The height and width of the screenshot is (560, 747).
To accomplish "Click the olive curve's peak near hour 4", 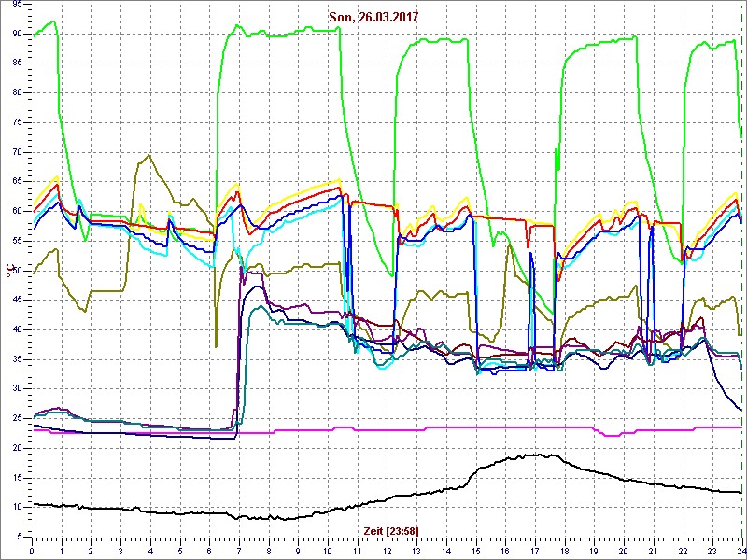I will pos(149,156).
